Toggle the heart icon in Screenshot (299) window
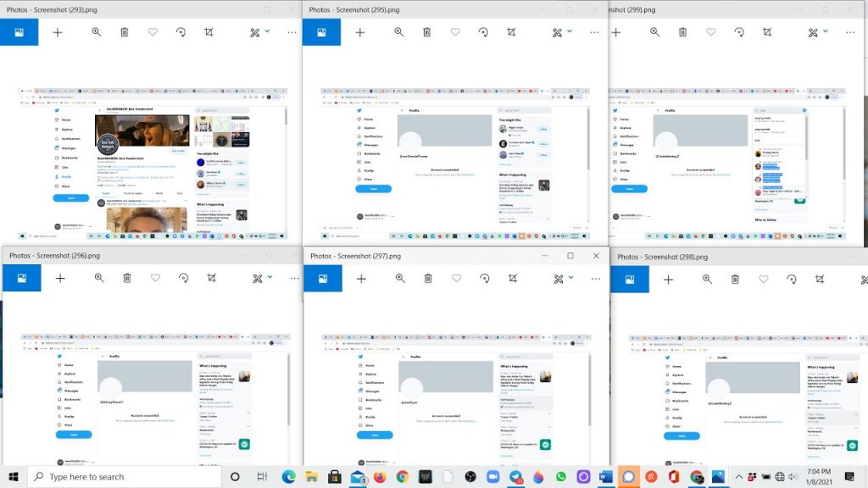Screen dimensions: 868x488 [x=710, y=32]
